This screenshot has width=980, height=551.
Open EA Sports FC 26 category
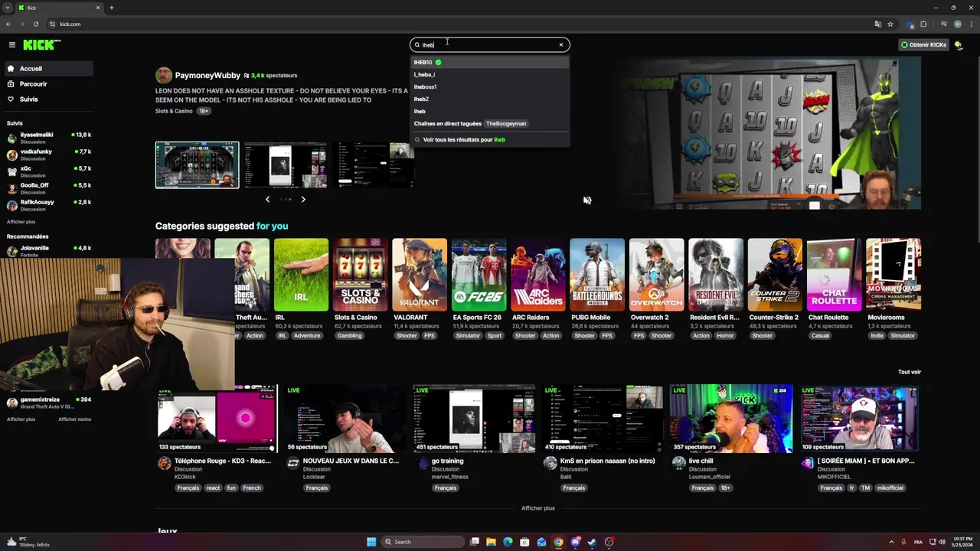pyautogui.click(x=479, y=275)
